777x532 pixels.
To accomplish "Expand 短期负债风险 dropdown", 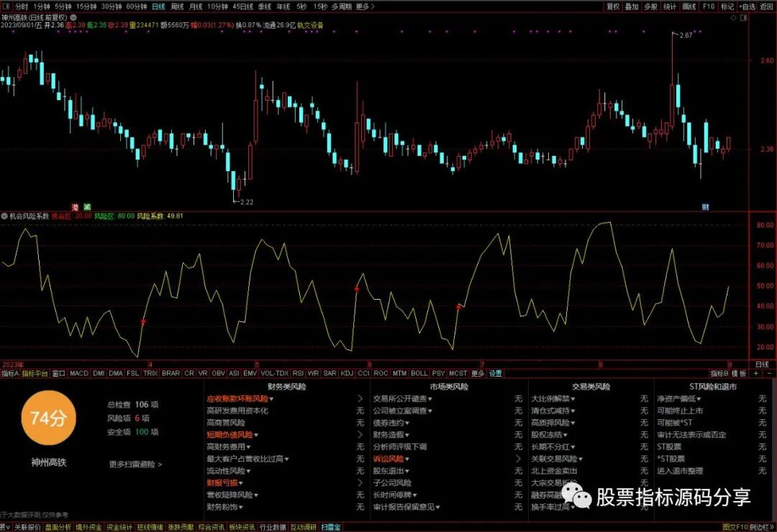I will pyautogui.click(x=255, y=435).
